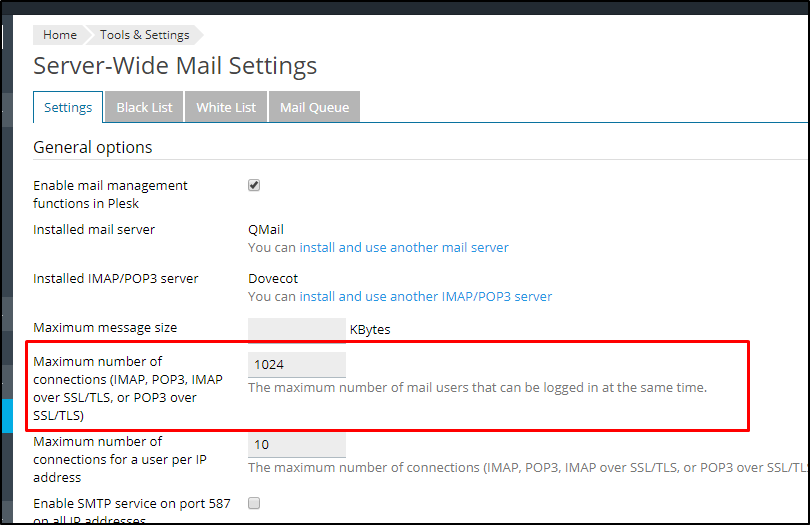Click the 'Enable mail management functions in Plesk' label
The image size is (810, 525).
[110, 194]
